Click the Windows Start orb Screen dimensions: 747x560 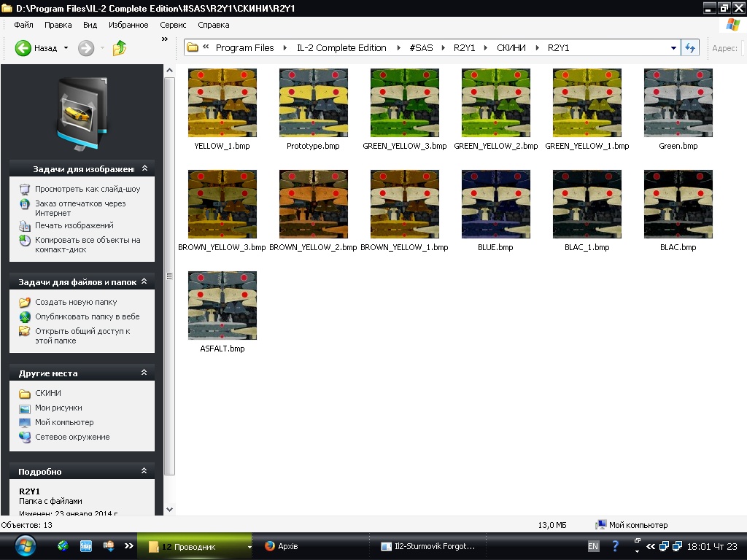click(25, 545)
